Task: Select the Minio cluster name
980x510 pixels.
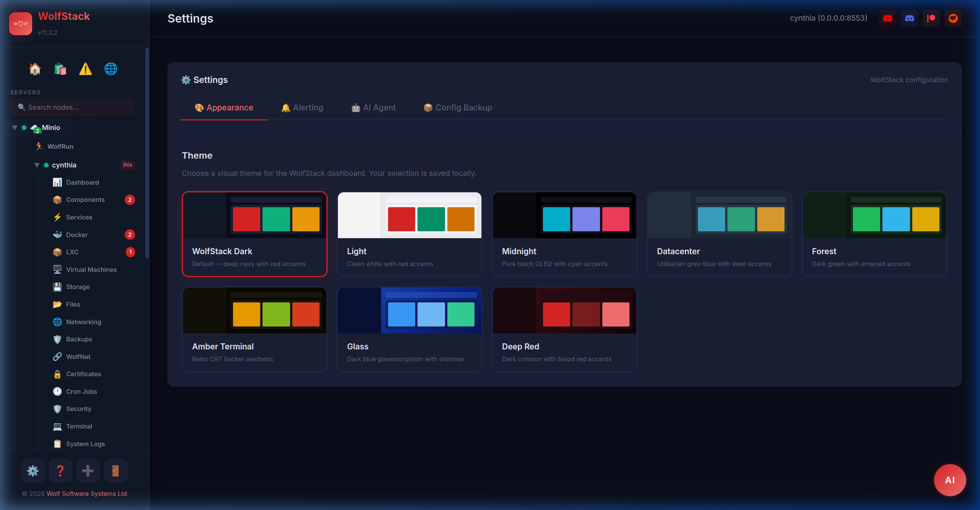Action: click(x=51, y=128)
